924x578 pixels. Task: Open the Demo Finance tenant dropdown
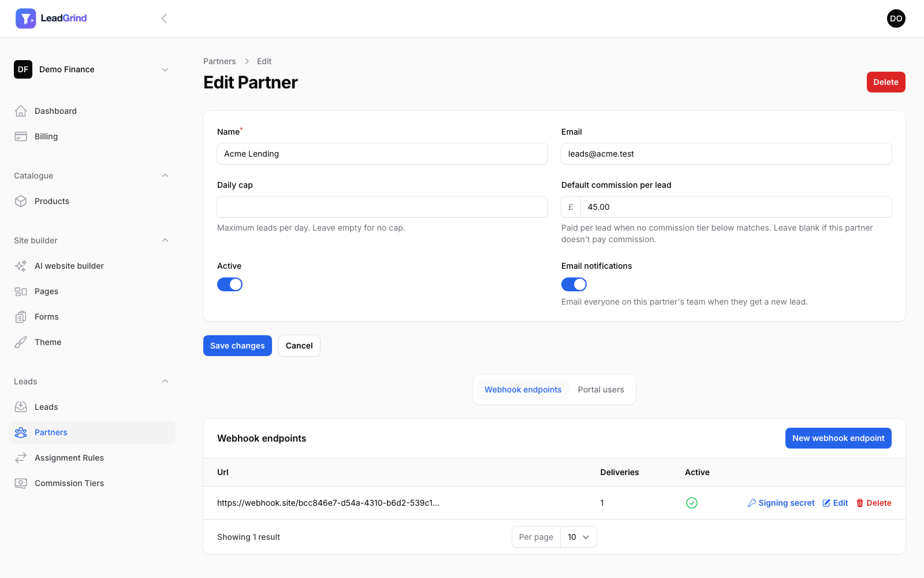[92, 69]
